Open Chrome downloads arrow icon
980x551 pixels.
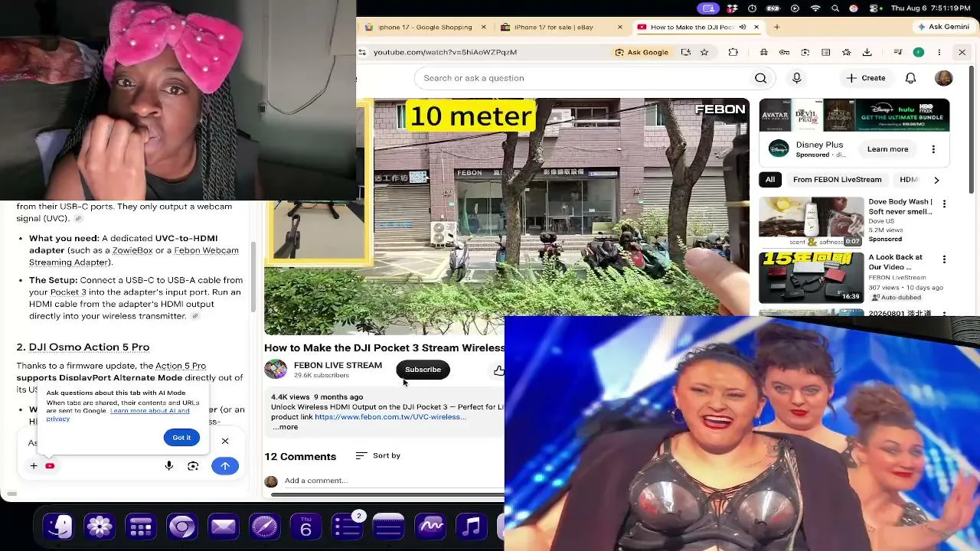pyautogui.click(x=867, y=52)
